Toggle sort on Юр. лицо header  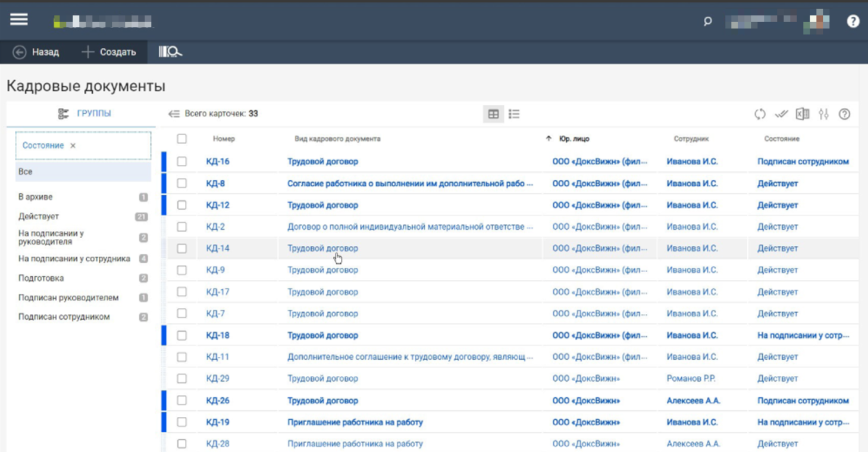(x=574, y=139)
